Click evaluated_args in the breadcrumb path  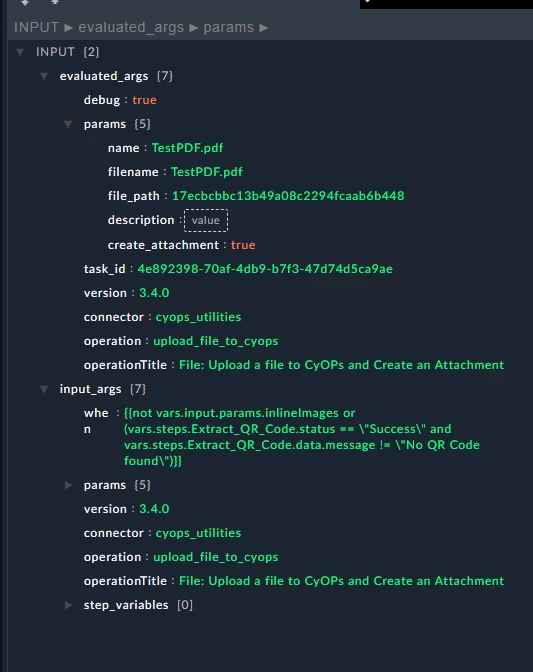pos(131,27)
